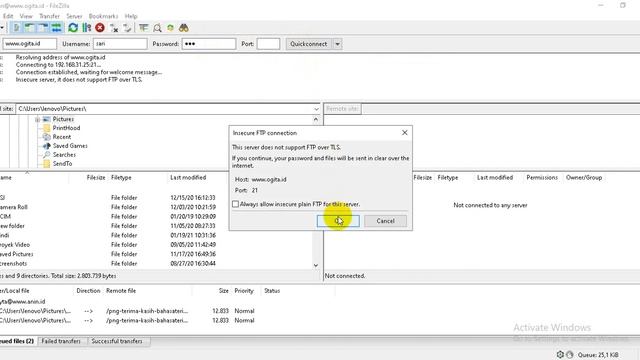Screen dimensions: 640x360
Task: Sort remote list by Owner/Group column
Action: tap(584, 178)
